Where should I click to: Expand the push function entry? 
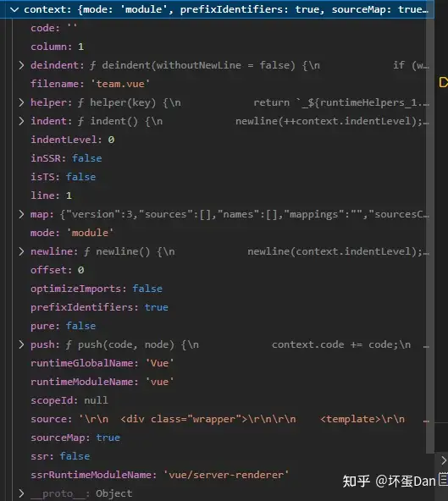click(x=21, y=344)
